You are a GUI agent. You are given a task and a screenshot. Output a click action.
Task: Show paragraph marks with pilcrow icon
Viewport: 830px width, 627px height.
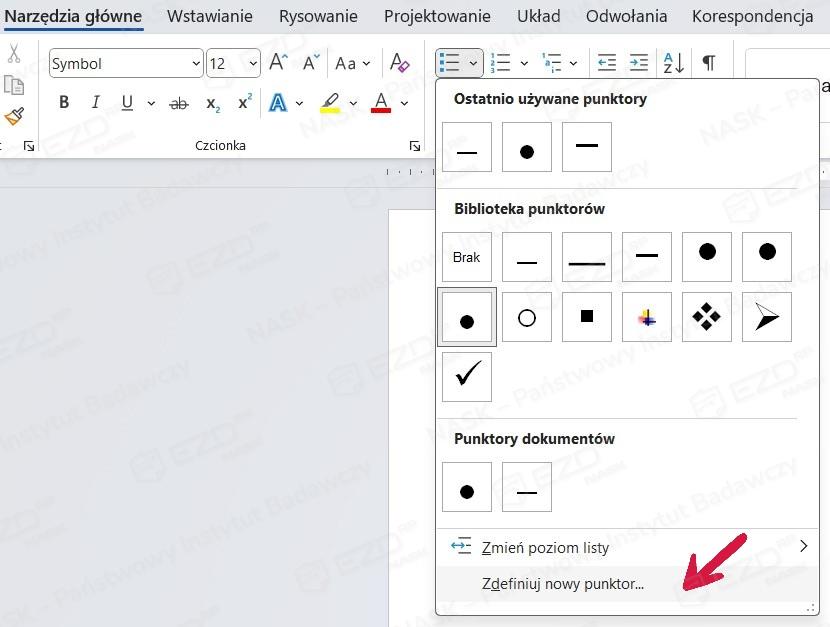[x=708, y=63]
